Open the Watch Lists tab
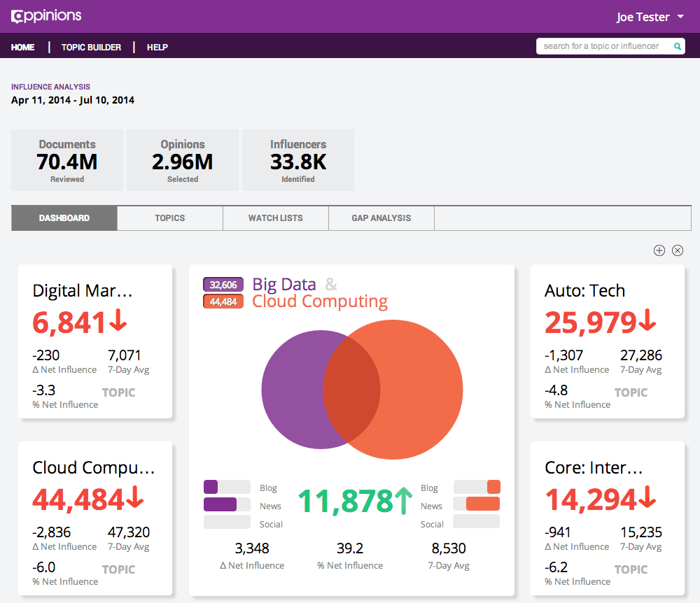 coord(276,218)
